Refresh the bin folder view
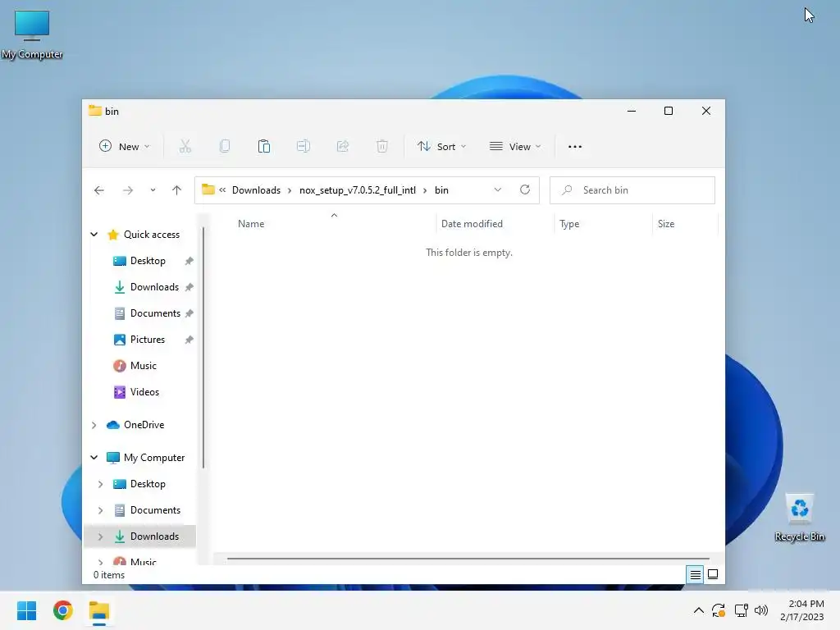The height and width of the screenshot is (630, 840). pos(525,189)
